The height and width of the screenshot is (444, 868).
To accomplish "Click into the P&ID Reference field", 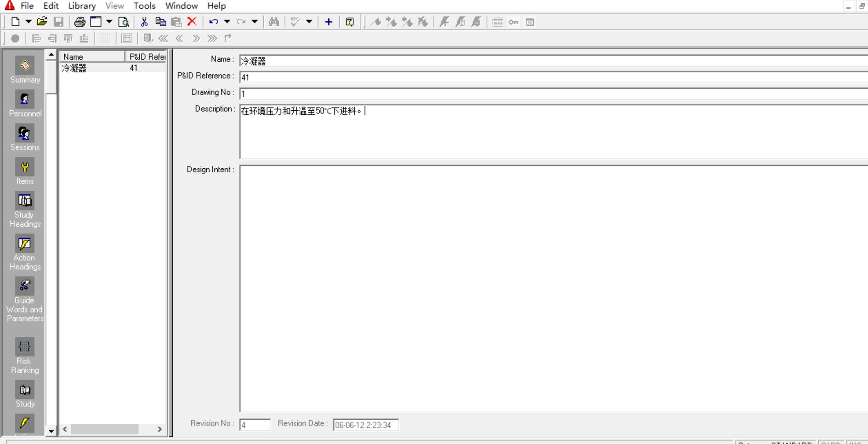I will [x=553, y=77].
